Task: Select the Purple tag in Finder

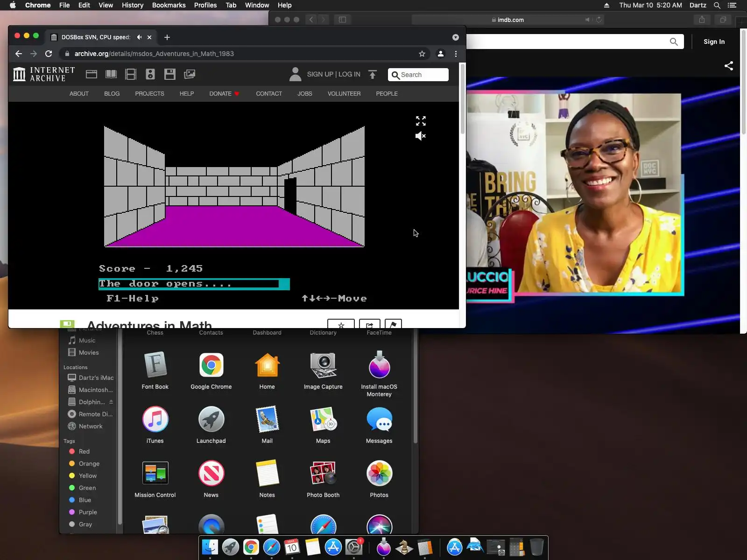Action: tap(89, 512)
